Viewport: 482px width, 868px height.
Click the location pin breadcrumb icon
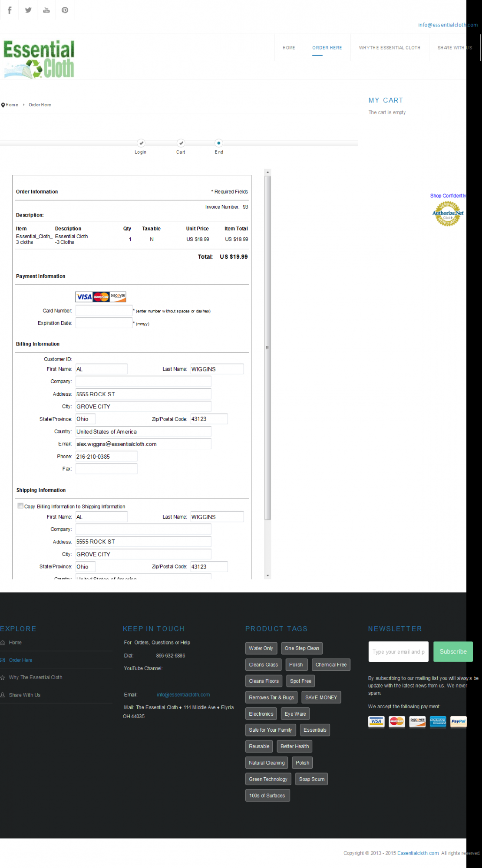(x=3, y=105)
